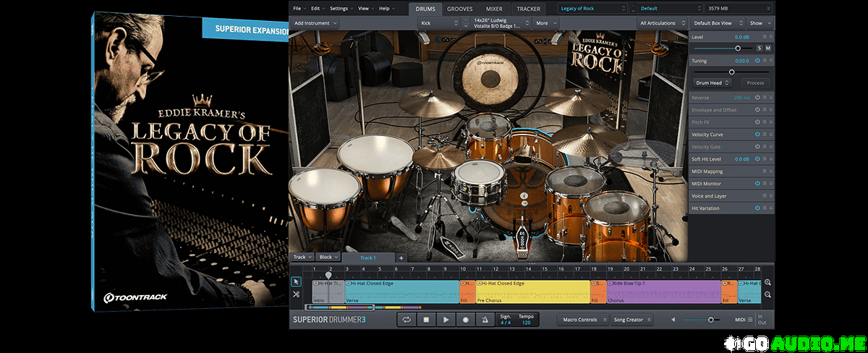868x353 pixels.
Task: Open the File menu
Action: [299, 9]
